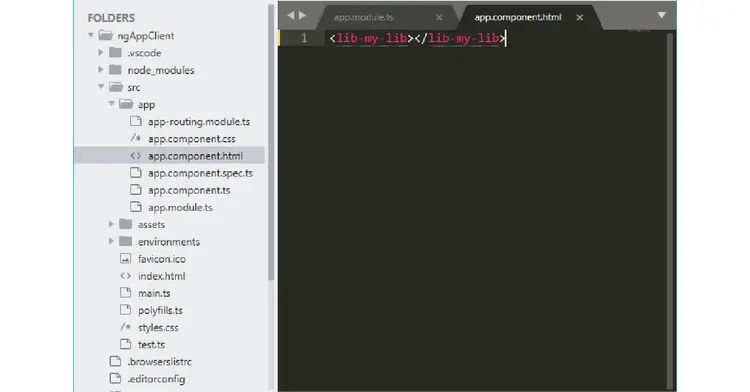
Task: Collapse the ngAppClient root folder arrow
Action: click(x=90, y=35)
